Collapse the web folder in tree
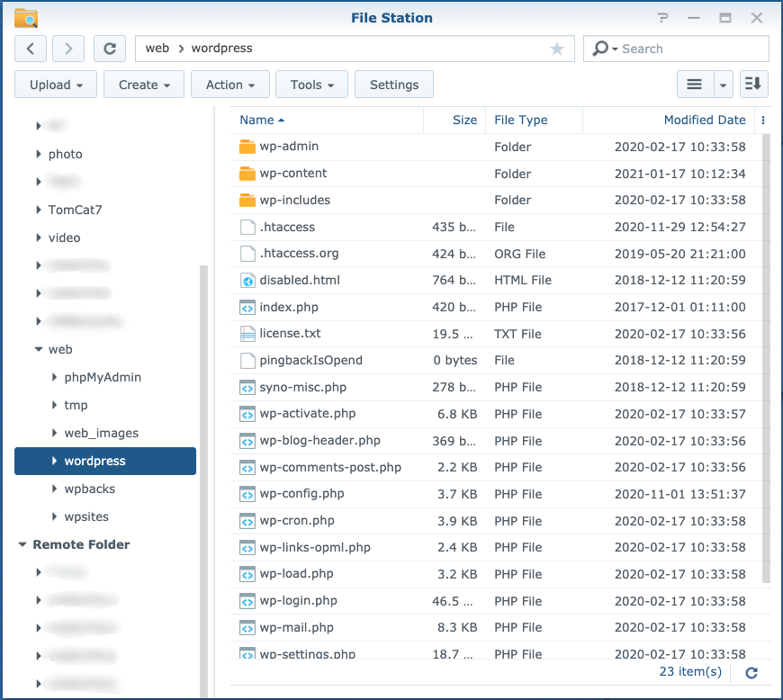 (39, 349)
